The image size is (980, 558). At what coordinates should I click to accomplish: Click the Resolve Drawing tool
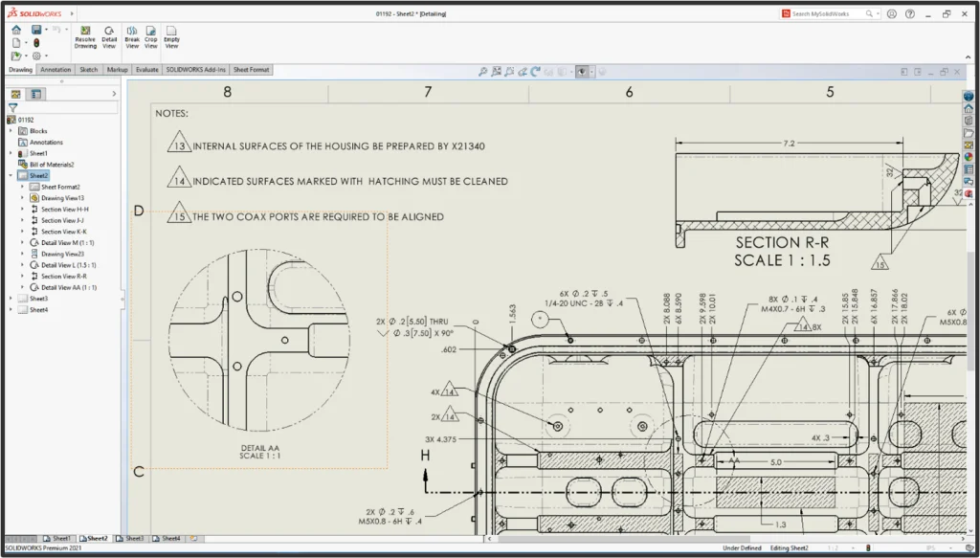tap(85, 37)
